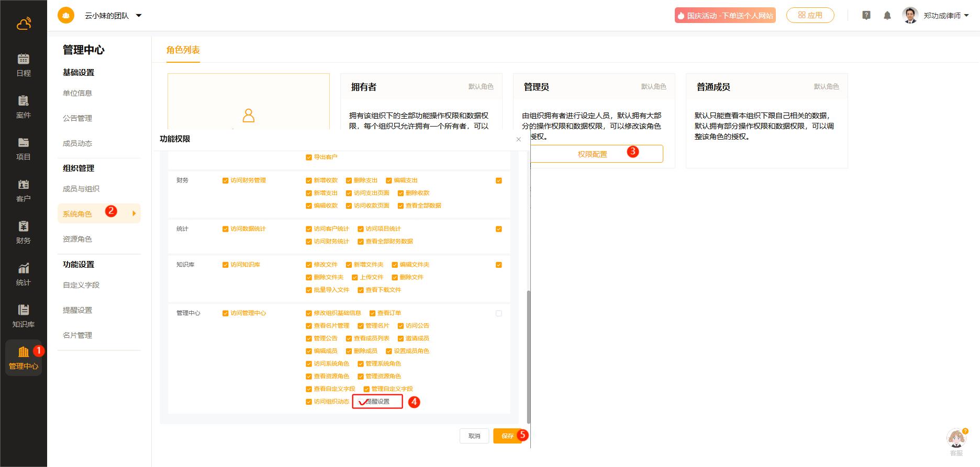
Task: Click the 统计 chart icon in sidebar
Action: pyautogui.click(x=24, y=268)
